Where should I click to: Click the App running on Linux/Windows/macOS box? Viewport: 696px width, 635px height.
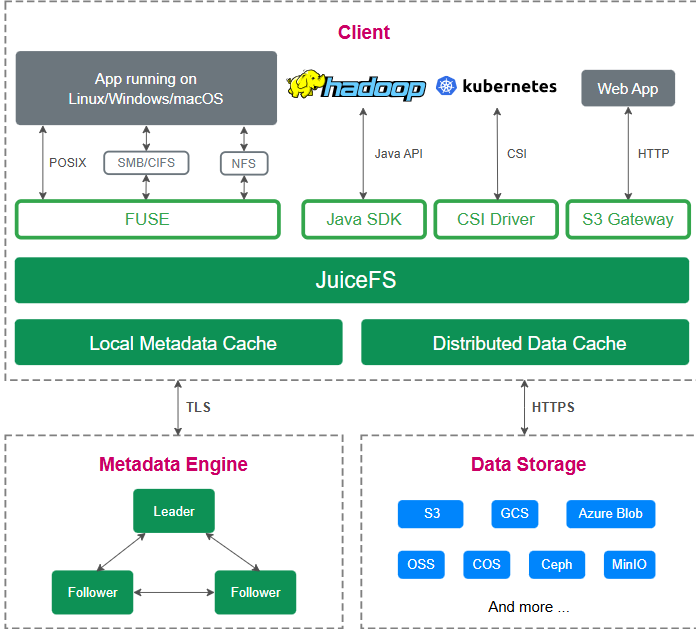tap(146, 88)
